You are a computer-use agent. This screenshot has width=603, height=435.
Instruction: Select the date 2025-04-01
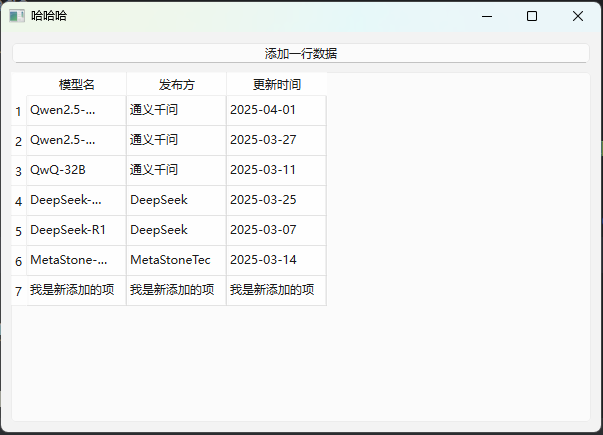(x=277, y=110)
